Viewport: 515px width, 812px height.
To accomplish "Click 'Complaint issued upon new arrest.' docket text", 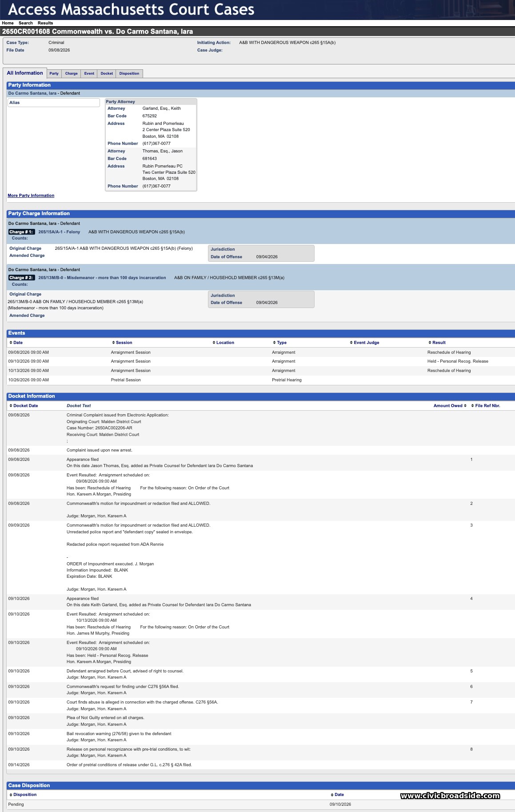I will click(100, 450).
